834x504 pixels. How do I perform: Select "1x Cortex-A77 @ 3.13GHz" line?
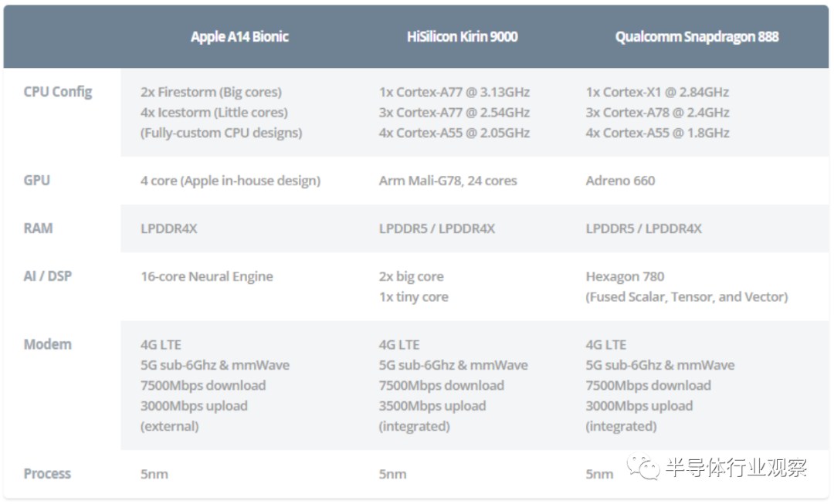pos(454,92)
